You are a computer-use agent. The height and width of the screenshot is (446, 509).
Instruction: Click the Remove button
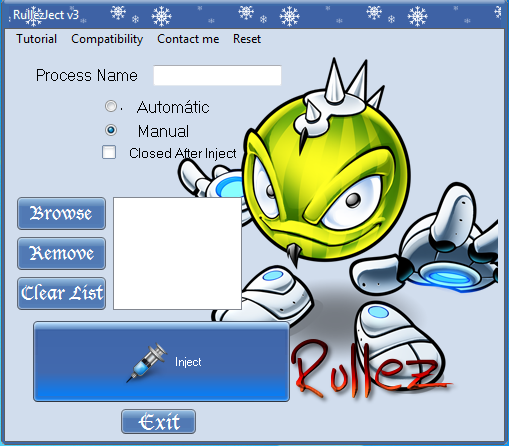(x=61, y=253)
